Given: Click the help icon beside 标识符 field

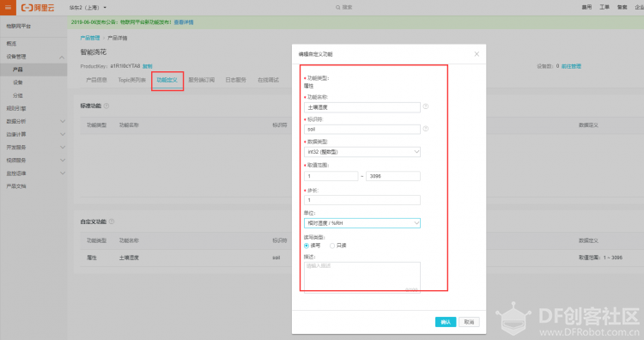Looking at the screenshot, I should [x=426, y=129].
